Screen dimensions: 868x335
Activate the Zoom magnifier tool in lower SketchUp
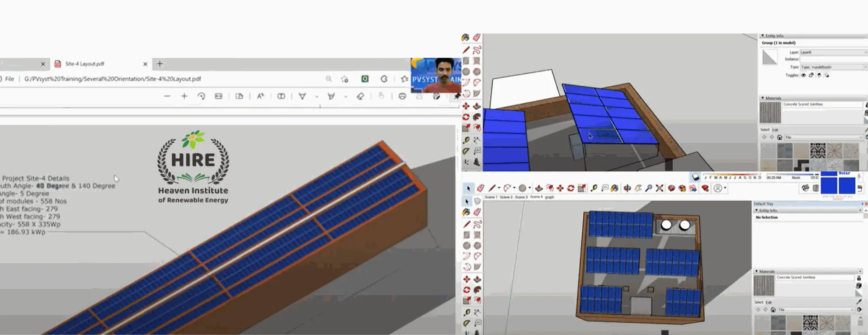649,188
